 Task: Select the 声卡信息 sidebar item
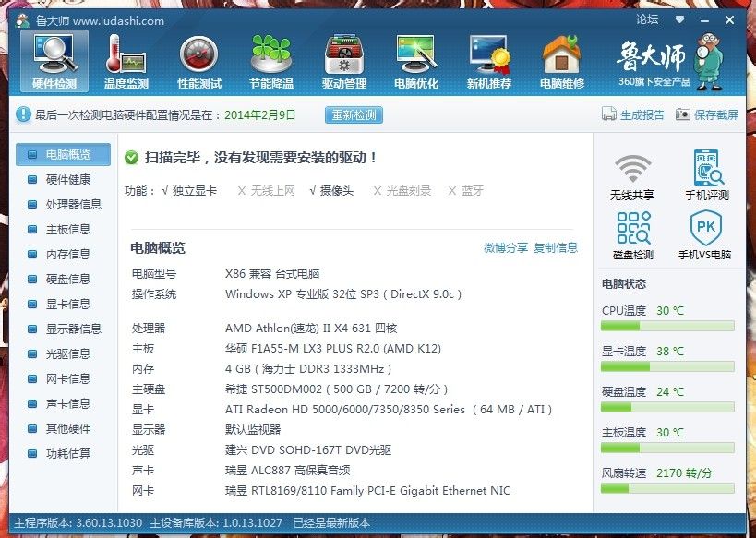[63, 403]
